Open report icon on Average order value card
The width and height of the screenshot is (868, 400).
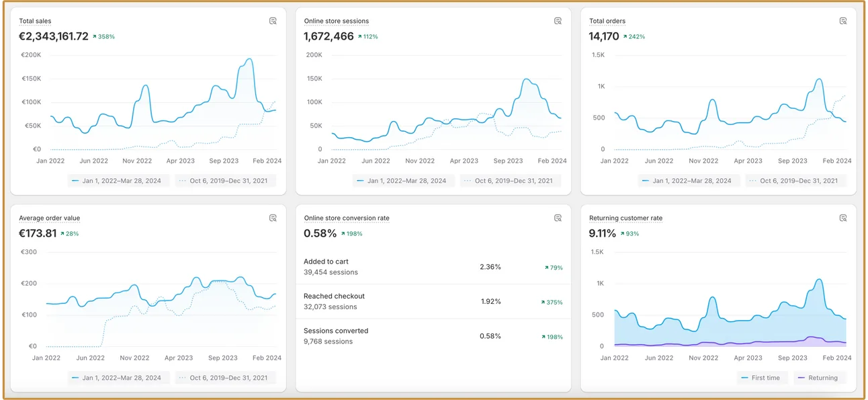click(273, 218)
